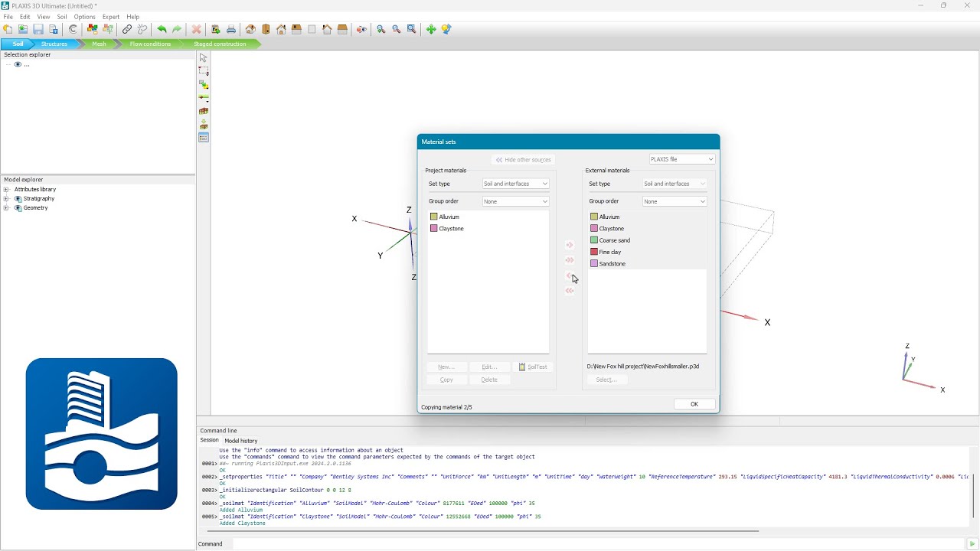Click the Print toolbar icon
The image size is (980, 551).
coord(231,29)
